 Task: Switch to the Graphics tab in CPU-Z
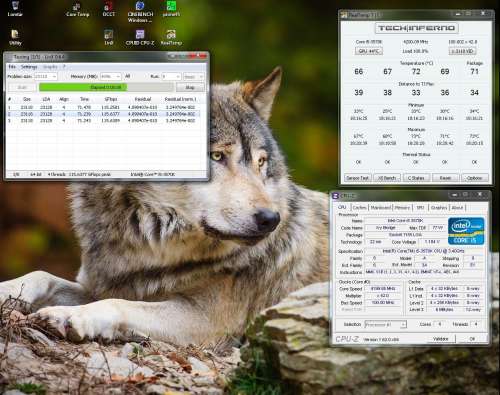pyautogui.click(x=438, y=207)
